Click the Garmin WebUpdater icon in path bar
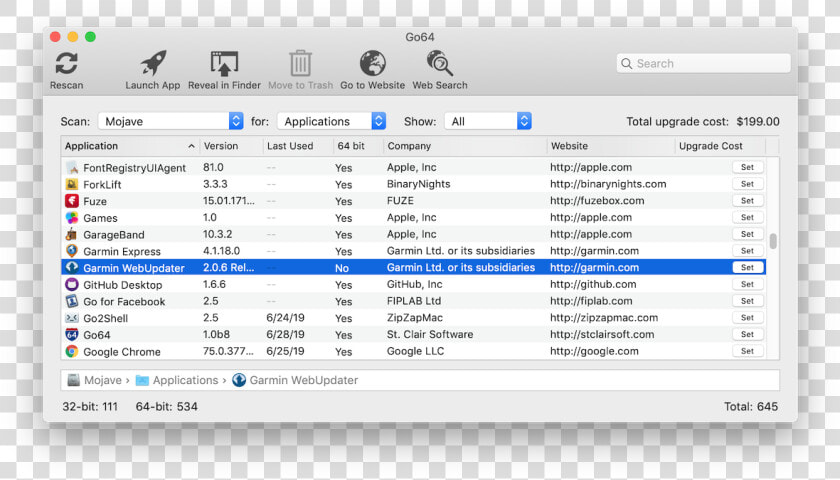The image size is (840, 480). click(239, 380)
